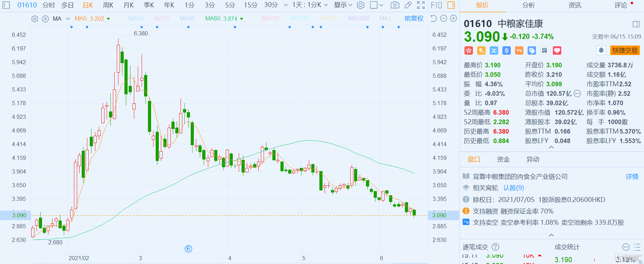Toggle MA30 line visibility

(188, 18)
